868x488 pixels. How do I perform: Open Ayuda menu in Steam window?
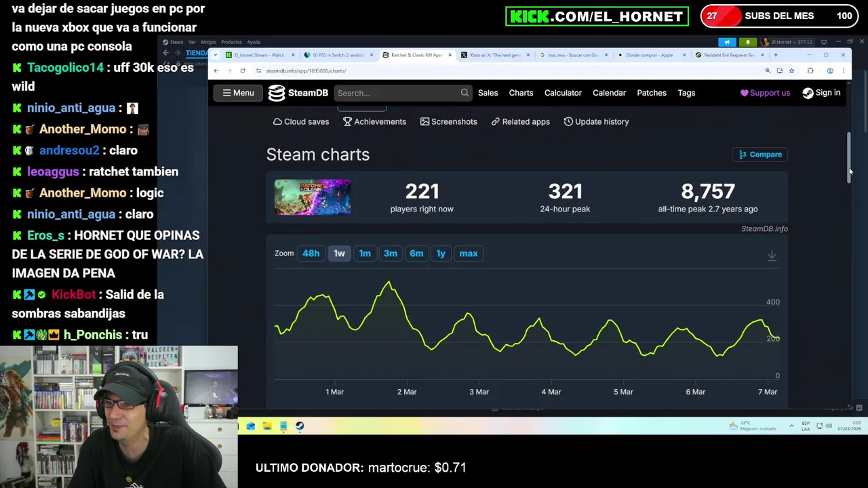[x=254, y=42]
